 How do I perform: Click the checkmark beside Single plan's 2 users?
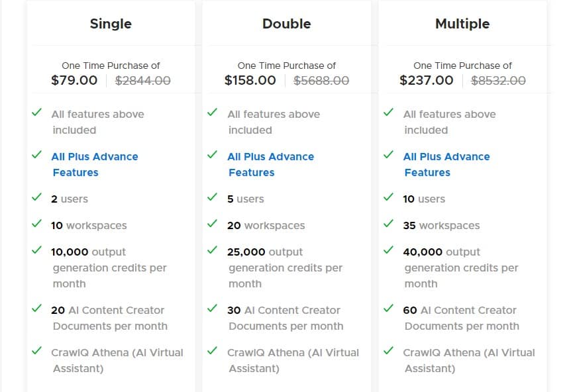click(x=36, y=197)
